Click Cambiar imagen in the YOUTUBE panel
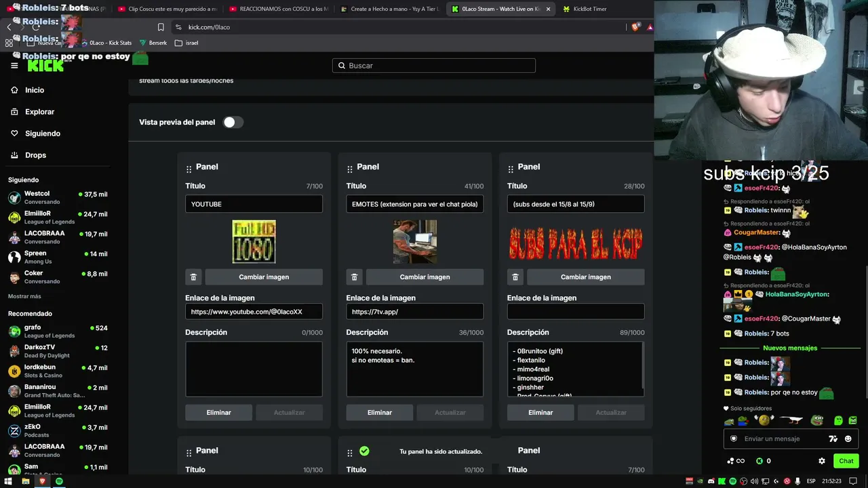Image resolution: width=868 pixels, height=488 pixels. tap(264, 277)
